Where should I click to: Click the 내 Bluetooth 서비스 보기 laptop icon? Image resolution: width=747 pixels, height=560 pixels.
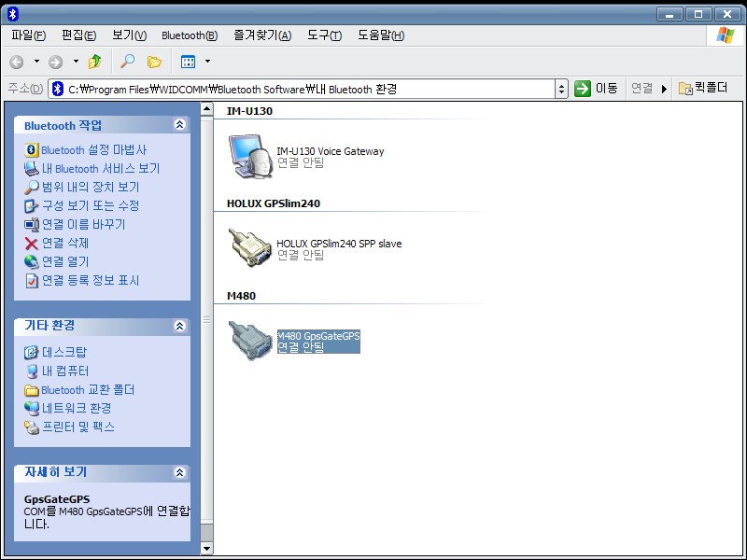tap(32, 169)
